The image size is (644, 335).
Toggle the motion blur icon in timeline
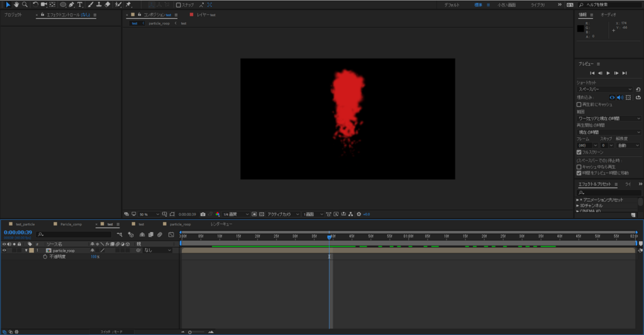[160, 235]
